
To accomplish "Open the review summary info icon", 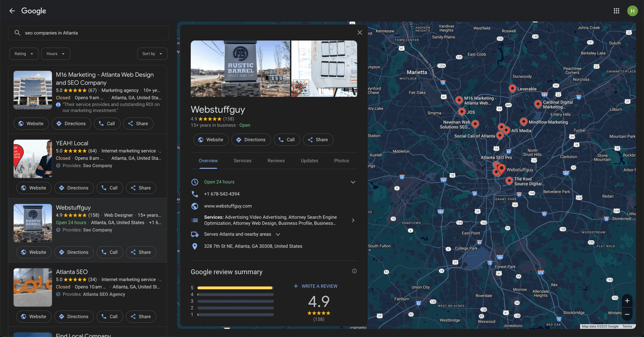I will pos(354,271).
